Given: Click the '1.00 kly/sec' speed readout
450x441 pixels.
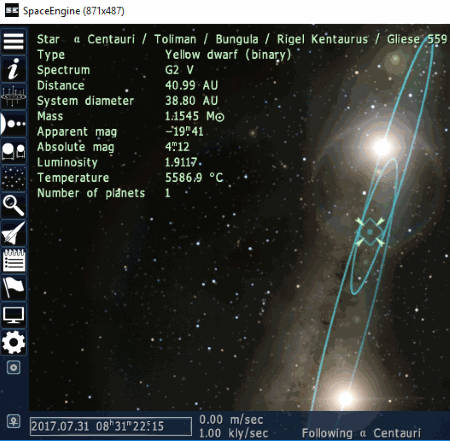Looking at the screenshot, I should coord(234,433).
